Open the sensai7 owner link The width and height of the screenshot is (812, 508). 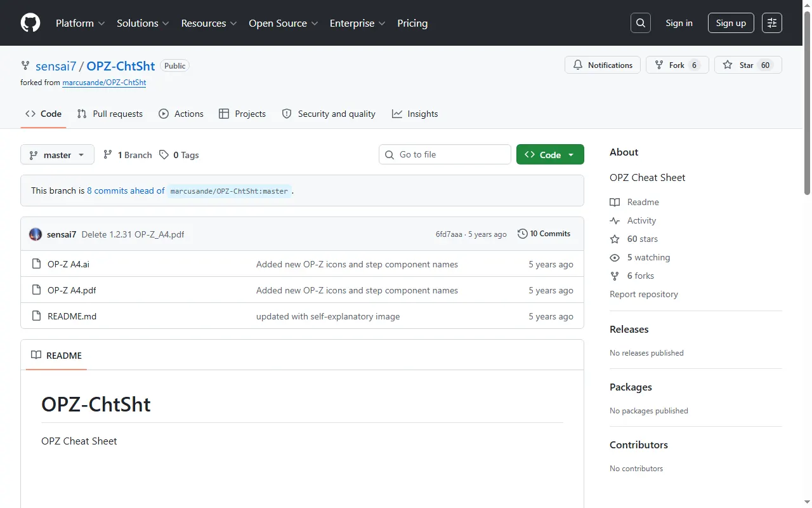pyautogui.click(x=56, y=65)
